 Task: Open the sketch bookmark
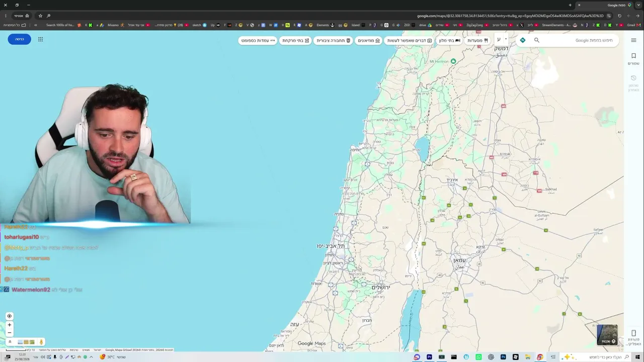point(200,25)
